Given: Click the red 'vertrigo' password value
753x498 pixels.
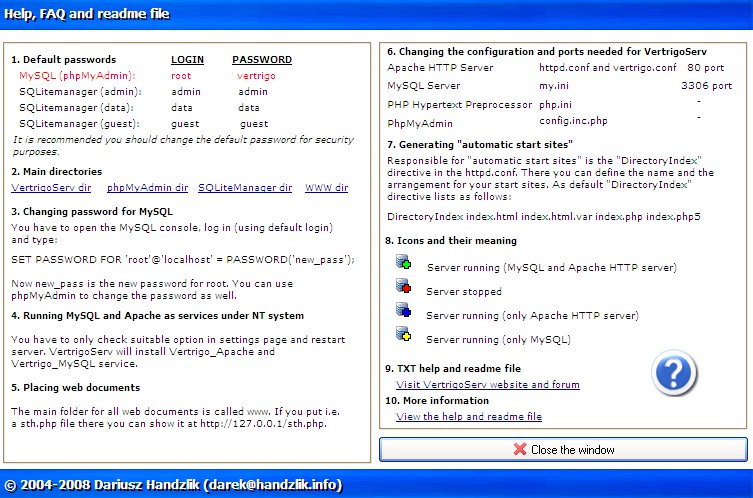Looking at the screenshot, I should pos(256,76).
